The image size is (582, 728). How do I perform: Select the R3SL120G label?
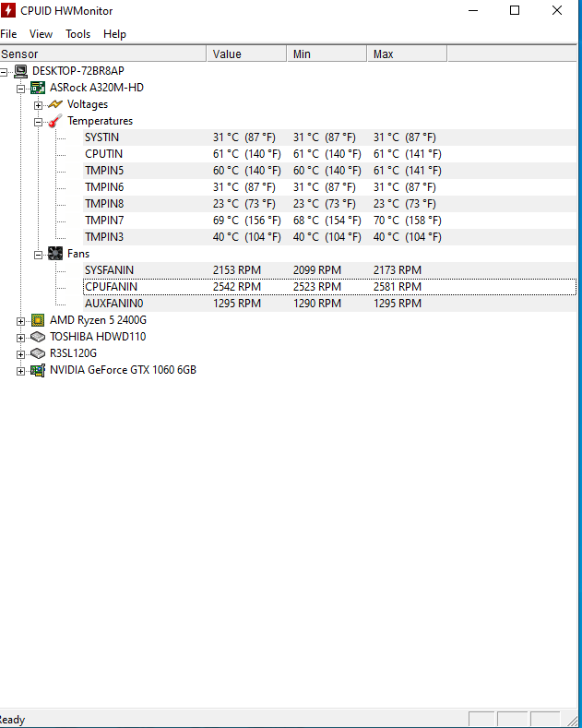click(x=74, y=353)
